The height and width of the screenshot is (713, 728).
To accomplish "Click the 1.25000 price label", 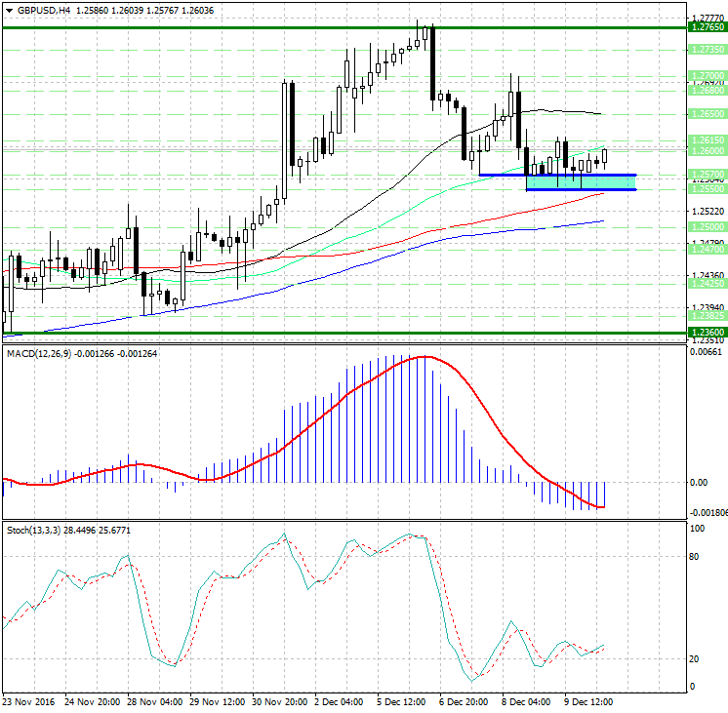I will point(706,226).
